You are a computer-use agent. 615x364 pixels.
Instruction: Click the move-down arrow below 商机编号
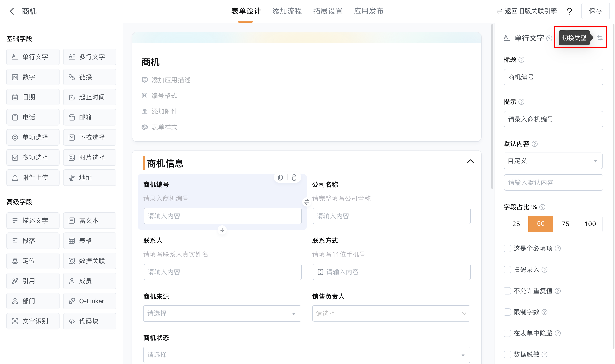pyautogui.click(x=222, y=230)
